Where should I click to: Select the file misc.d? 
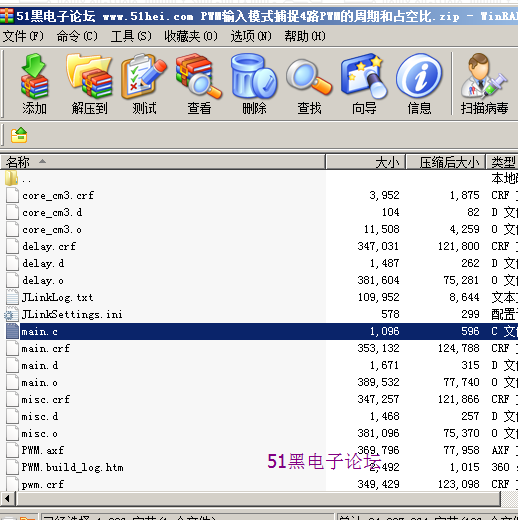tap(40, 416)
